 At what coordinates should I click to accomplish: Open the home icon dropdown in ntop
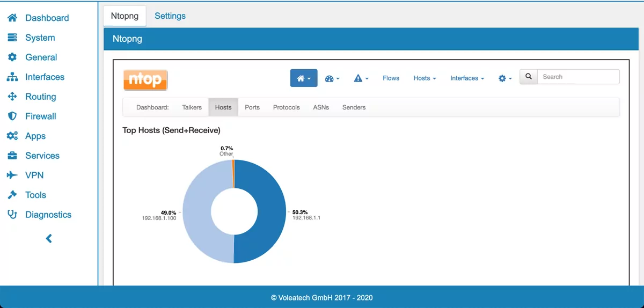304,78
